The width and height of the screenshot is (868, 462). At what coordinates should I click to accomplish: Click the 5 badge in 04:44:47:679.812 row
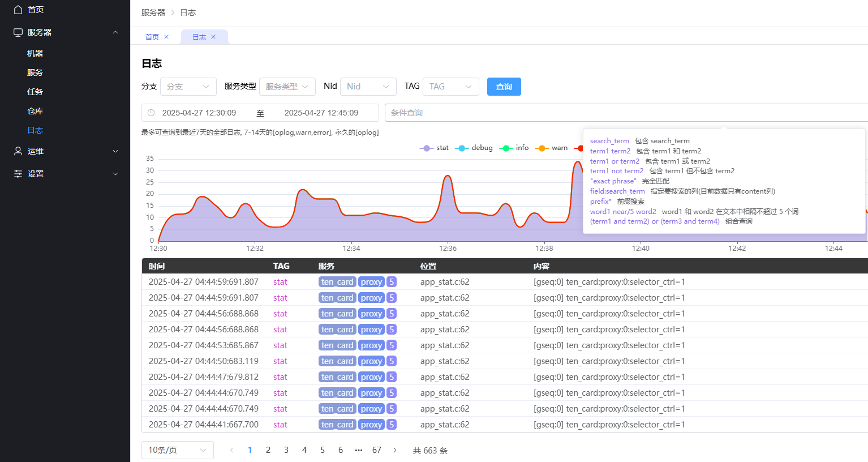[392, 377]
